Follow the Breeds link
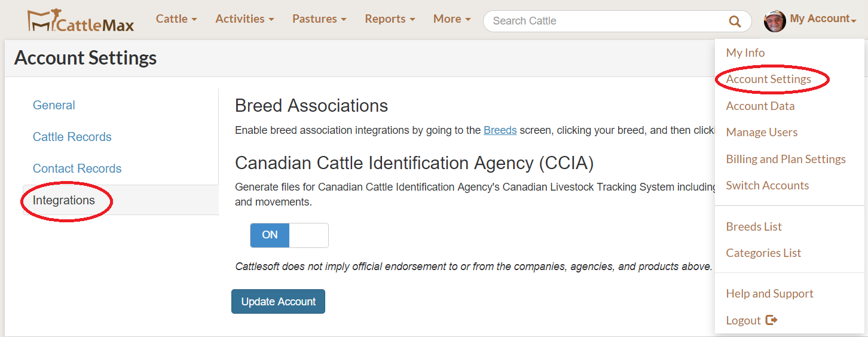Image resolution: width=868 pixels, height=337 pixels. [500, 130]
